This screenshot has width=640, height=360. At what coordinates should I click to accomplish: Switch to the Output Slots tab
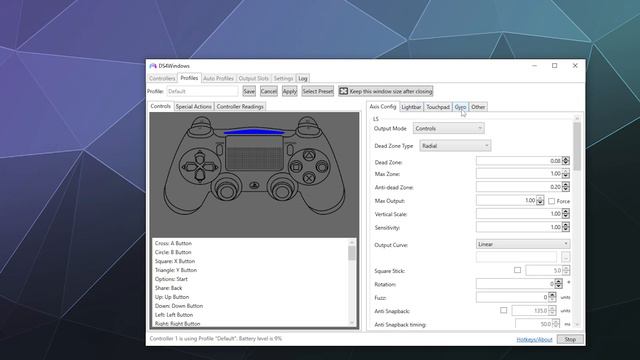coord(253,78)
